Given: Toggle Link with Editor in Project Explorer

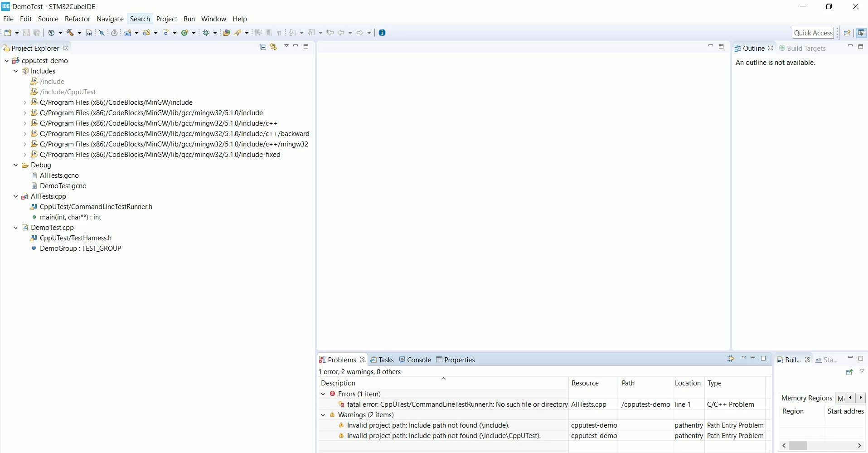Looking at the screenshot, I should click(273, 47).
